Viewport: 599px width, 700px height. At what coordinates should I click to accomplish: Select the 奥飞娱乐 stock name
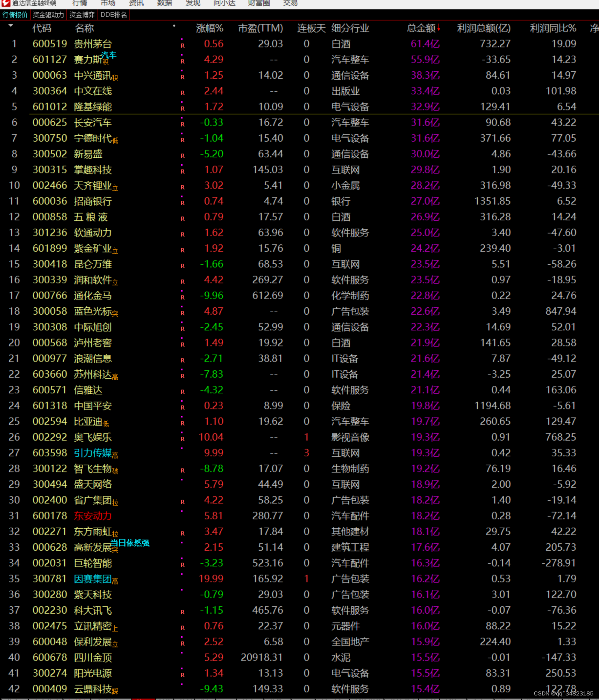(x=93, y=437)
